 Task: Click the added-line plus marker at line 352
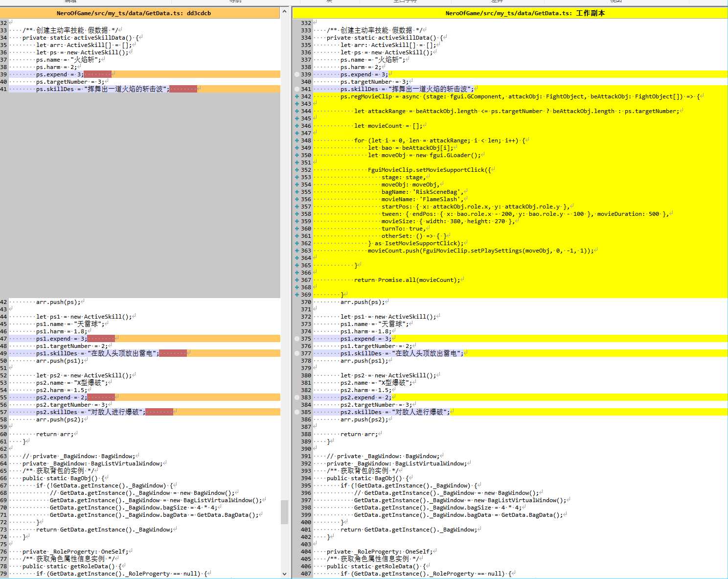click(297, 170)
